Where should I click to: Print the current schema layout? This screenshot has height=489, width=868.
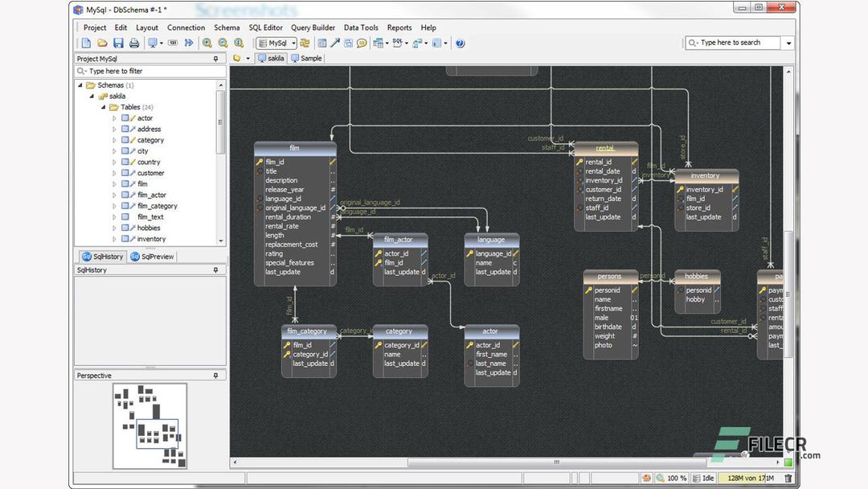point(134,43)
